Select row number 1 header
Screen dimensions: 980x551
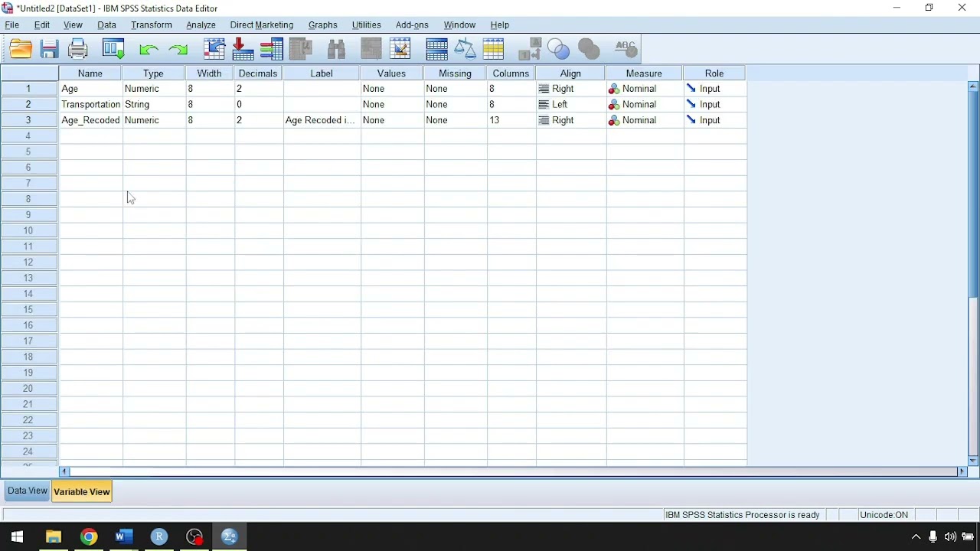28,89
